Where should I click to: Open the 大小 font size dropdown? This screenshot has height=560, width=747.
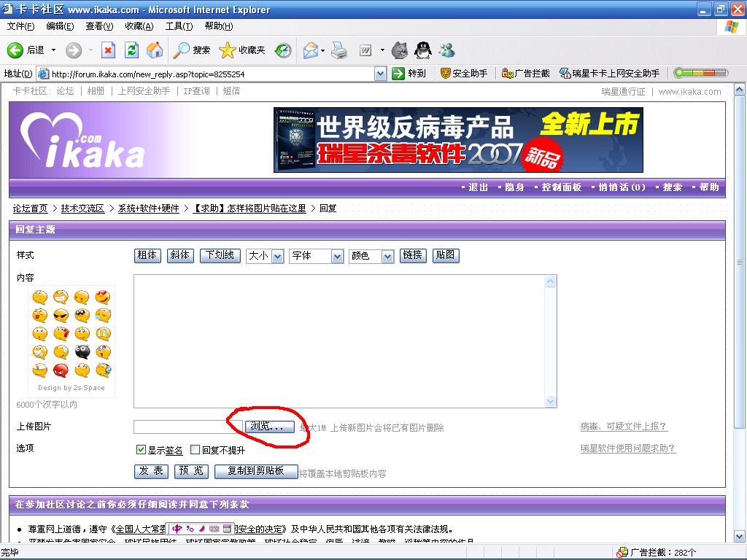[x=266, y=256]
